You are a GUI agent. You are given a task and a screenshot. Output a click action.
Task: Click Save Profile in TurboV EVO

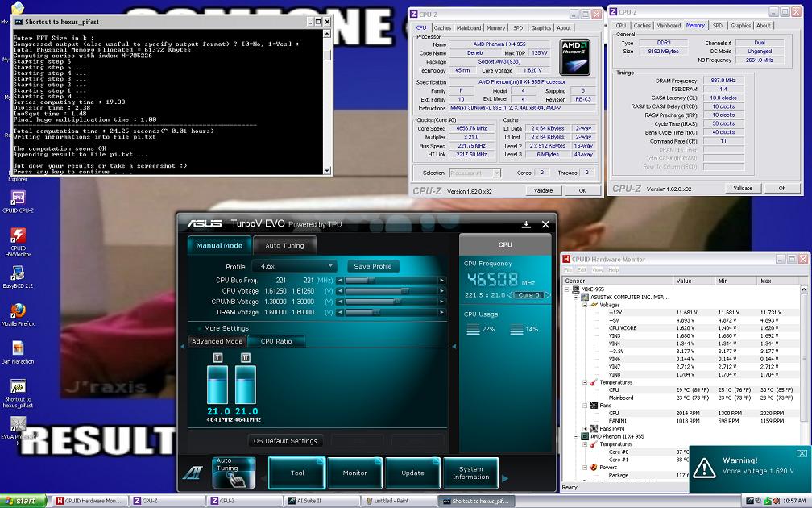(x=373, y=266)
